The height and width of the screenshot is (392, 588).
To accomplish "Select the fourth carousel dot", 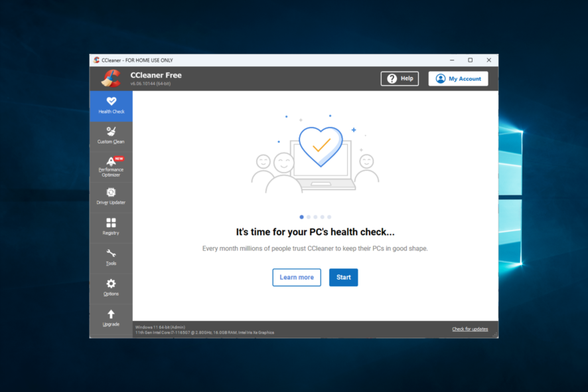I will pos(322,217).
